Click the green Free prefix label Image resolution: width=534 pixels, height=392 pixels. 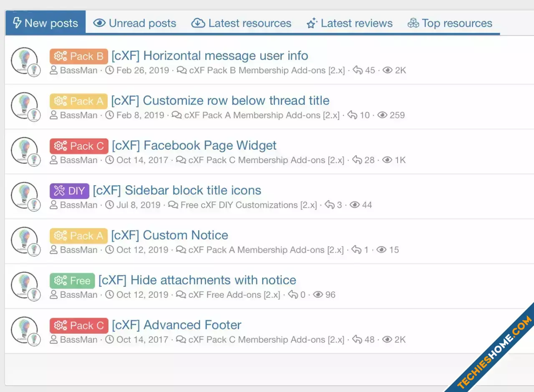(x=72, y=281)
